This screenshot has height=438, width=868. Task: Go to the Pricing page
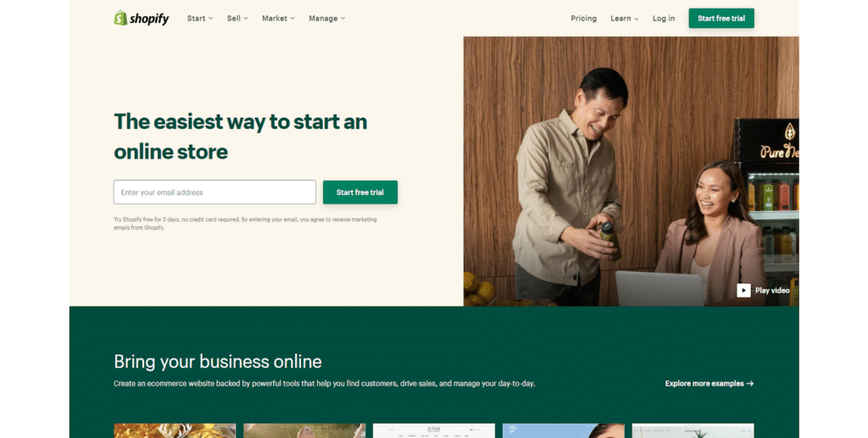(583, 19)
